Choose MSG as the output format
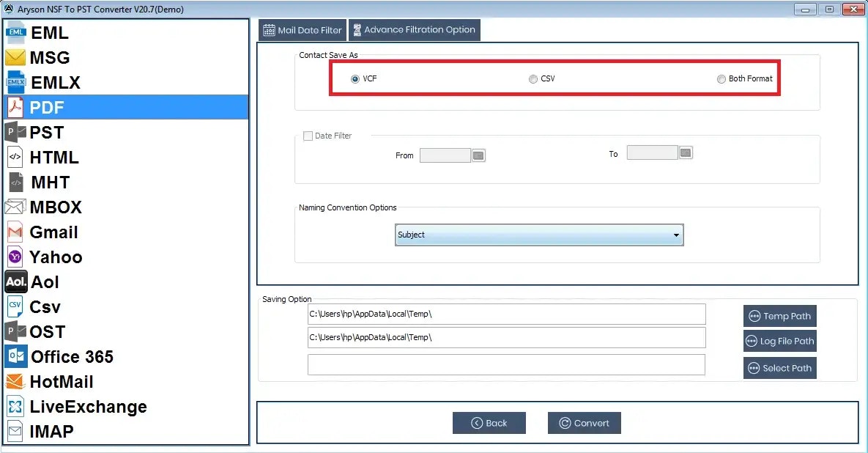 coord(50,58)
